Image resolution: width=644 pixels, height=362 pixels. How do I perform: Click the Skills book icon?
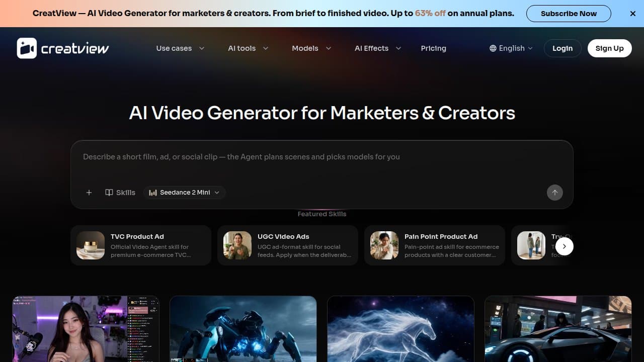pos(109,193)
